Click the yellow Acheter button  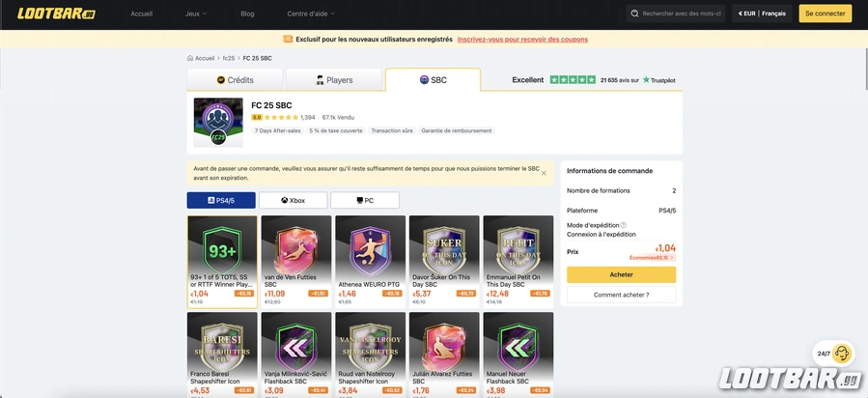pos(621,274)
